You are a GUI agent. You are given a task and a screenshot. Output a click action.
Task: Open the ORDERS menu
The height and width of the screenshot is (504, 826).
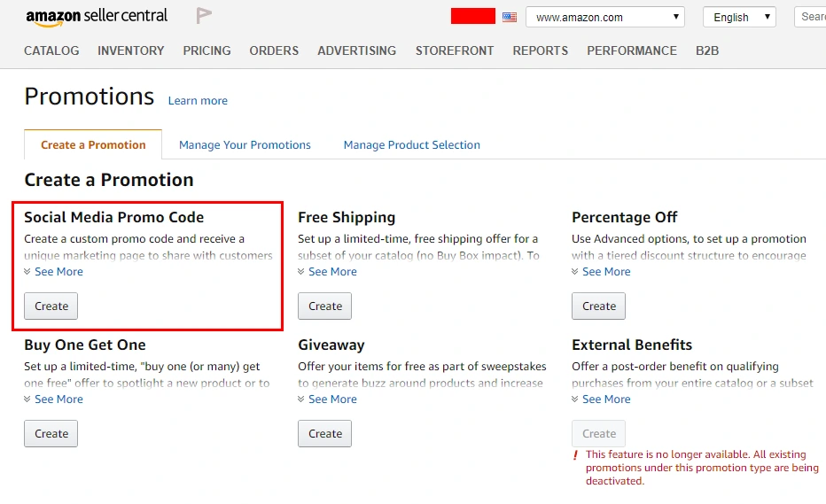tap(274, 50)
